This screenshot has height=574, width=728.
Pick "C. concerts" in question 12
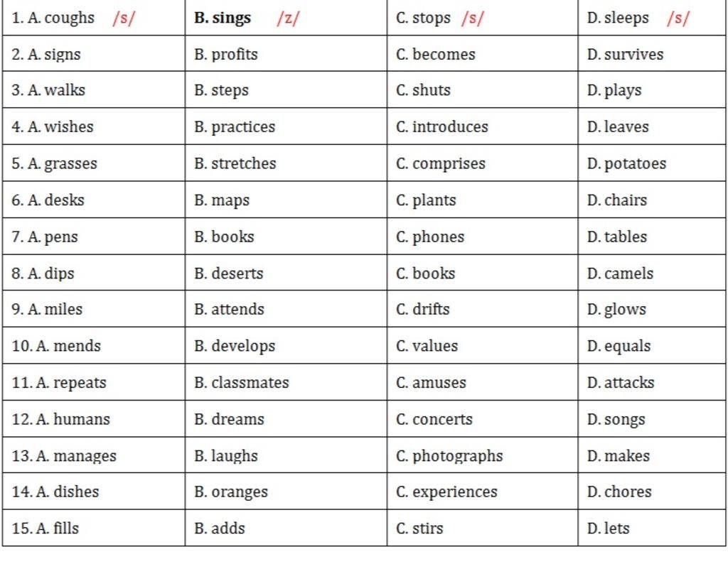[434, 420]
